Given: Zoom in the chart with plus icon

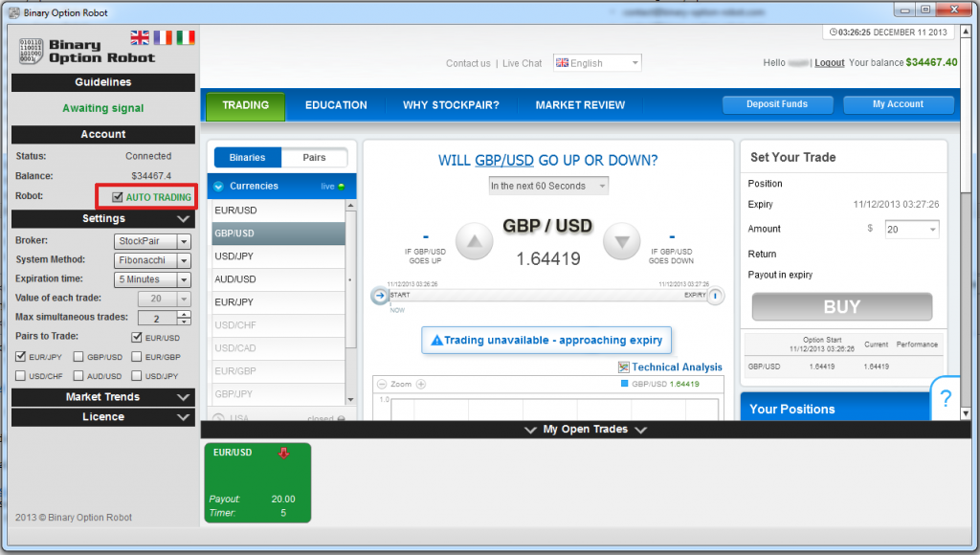Looking at the screenshot, I should coord(421,384).
